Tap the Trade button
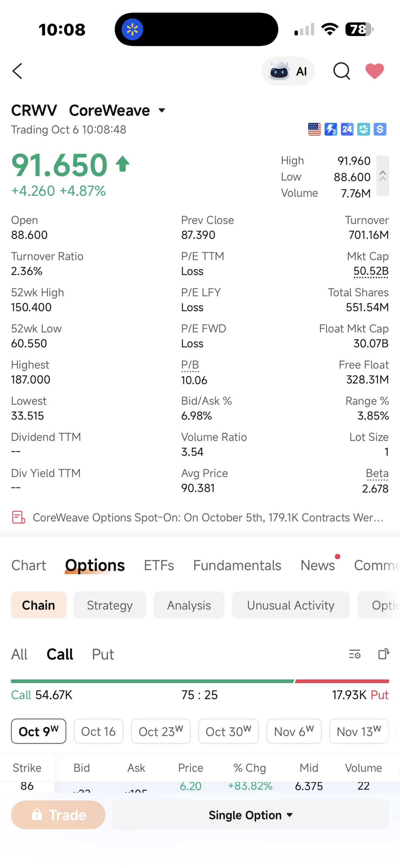 point(58,815)
